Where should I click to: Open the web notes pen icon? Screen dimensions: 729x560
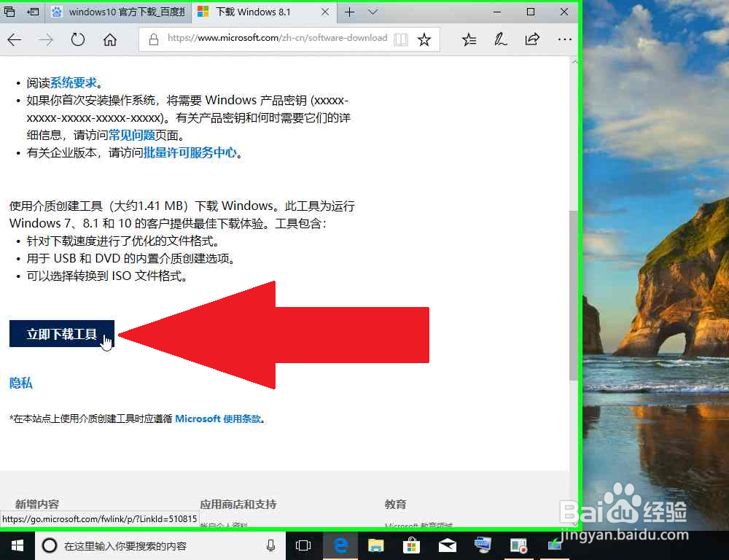point(500,40)
